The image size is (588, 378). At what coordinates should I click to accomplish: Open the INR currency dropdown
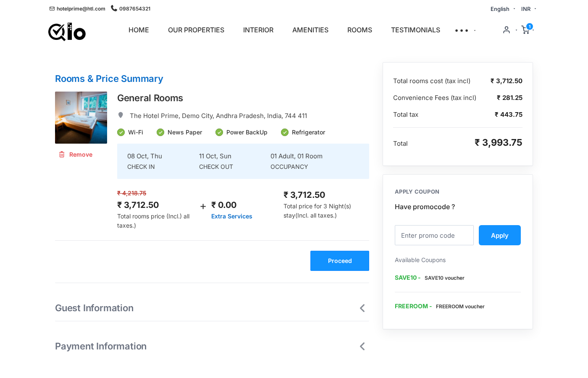pos(529,9)
